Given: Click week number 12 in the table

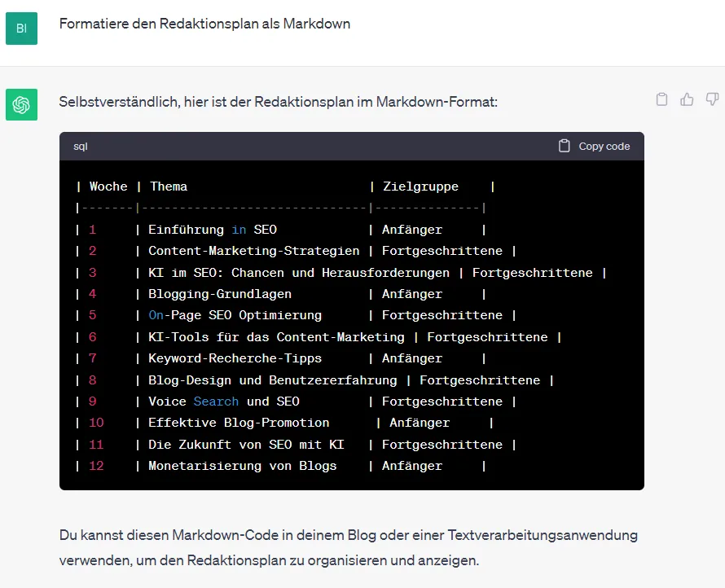Looking at the screenshot, I should point(96,466).
